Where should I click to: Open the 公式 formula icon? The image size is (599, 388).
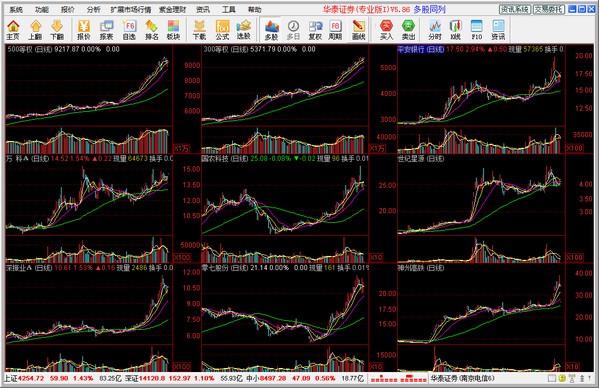pyautogui.click(x=222, y=30)
